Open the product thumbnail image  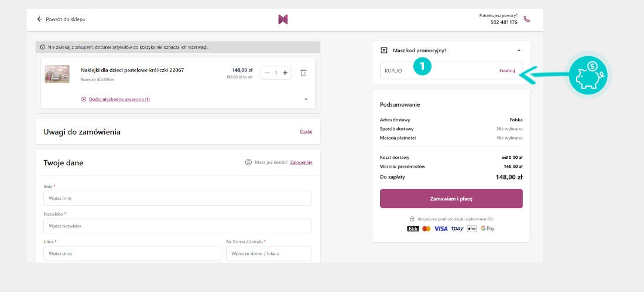pyautogui.click(x=57, y=74)
